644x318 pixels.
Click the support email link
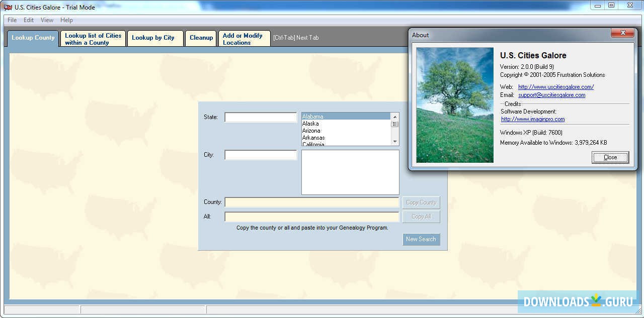(x=551, y=95)
